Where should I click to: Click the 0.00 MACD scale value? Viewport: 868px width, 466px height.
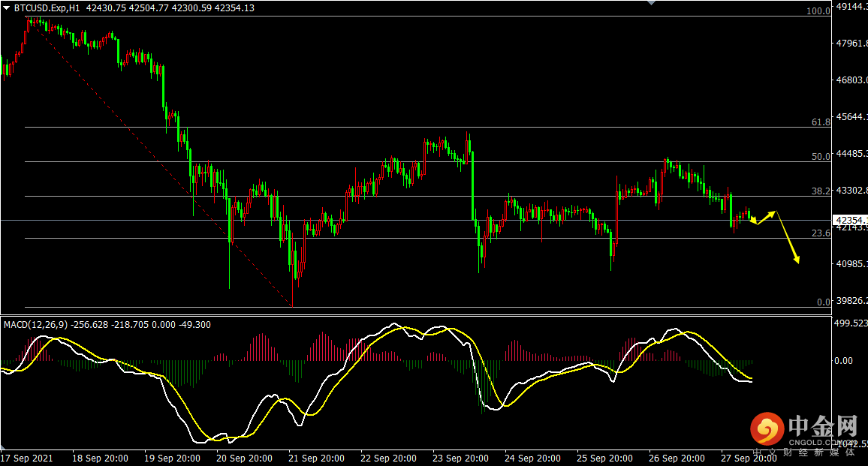(843, 361)
